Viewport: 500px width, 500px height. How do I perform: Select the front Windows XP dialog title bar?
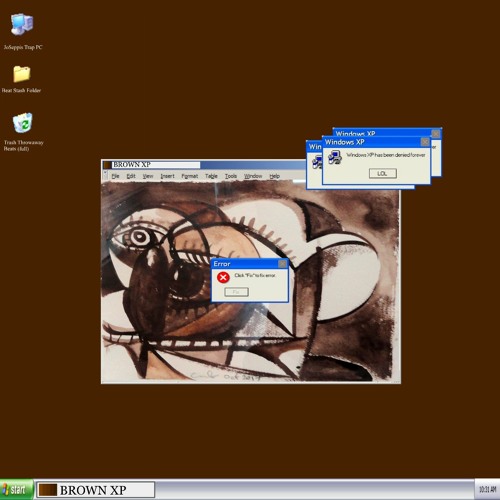point(376,142)
